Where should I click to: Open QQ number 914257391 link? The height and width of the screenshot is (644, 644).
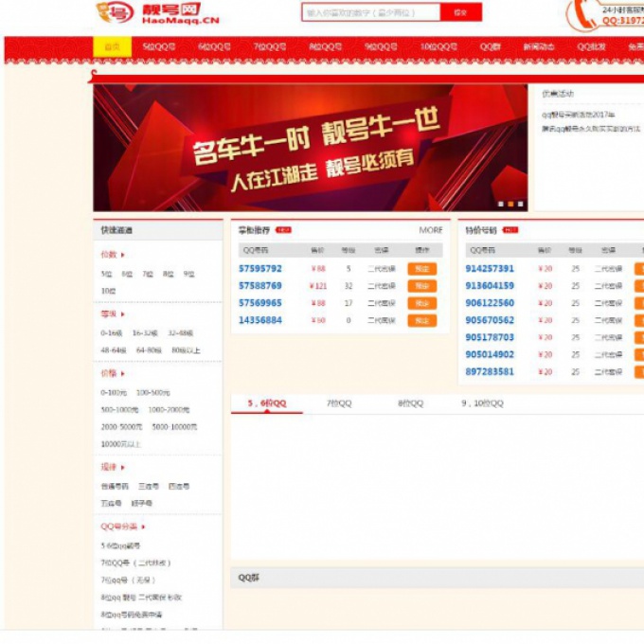tap(490, 269)
